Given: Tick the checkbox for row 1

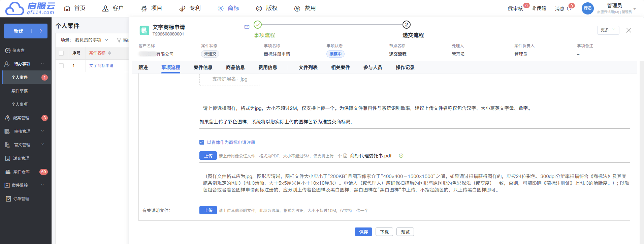Looking at the screenshot, I should coord(61,66).
